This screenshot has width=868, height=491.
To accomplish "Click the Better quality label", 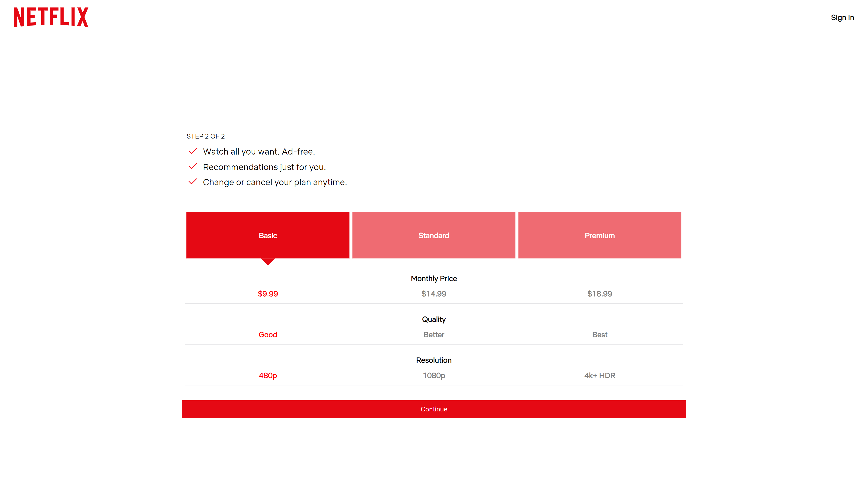I will 434,335.
